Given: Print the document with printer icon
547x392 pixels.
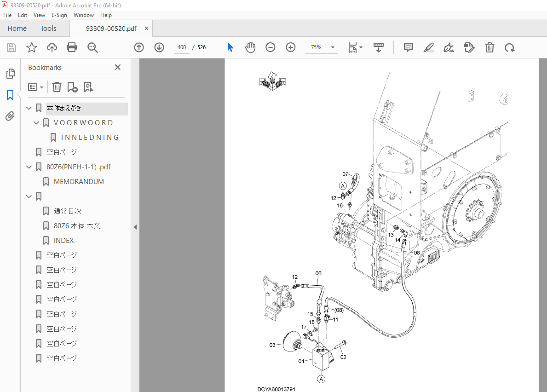Looking at the screenshot, I should [x=72, y=47].
